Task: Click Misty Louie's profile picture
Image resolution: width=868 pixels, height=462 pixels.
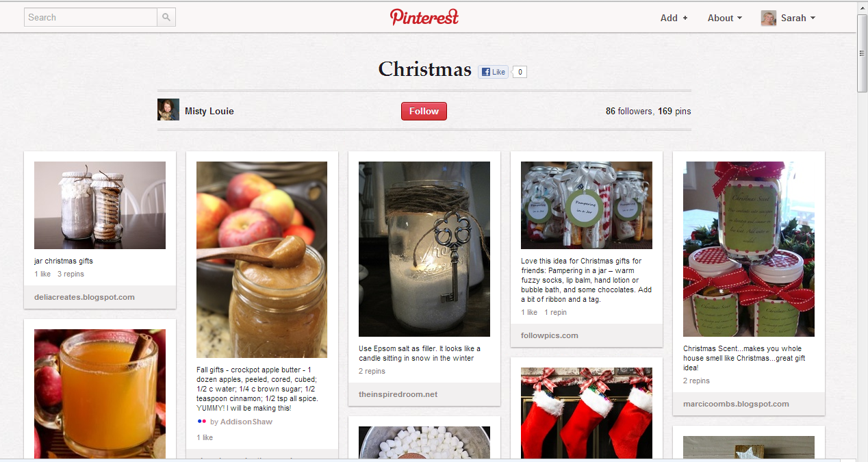Action: click(x=168, y=110)
